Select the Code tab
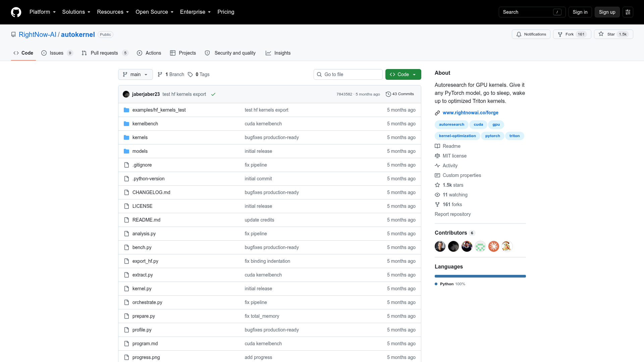The image size is (644, 362). tap(23, 53)
